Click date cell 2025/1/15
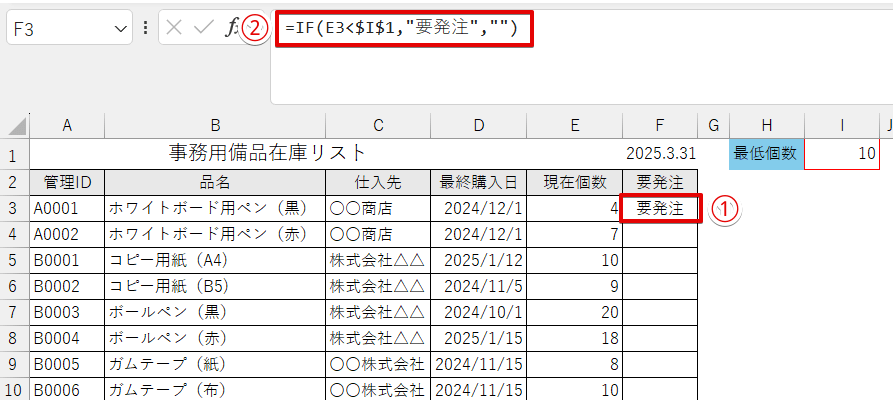Image resolution: width=893 pixels, height=400 pixels. (478, 338)
